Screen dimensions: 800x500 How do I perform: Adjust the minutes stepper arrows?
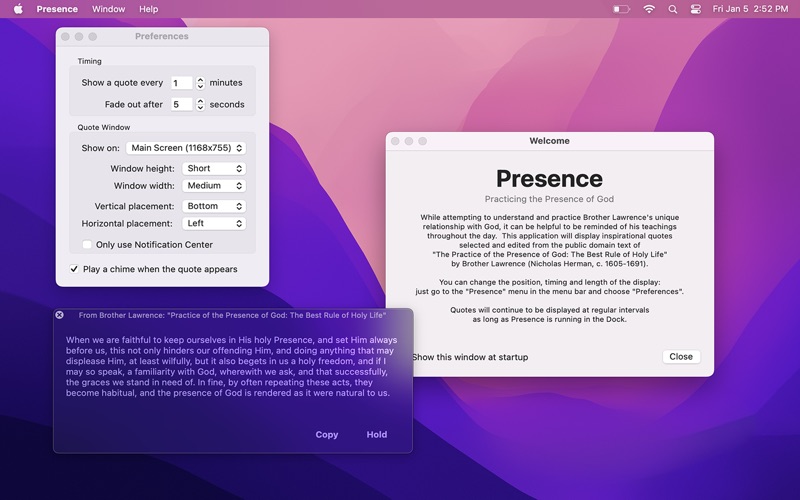coord(200,83)
